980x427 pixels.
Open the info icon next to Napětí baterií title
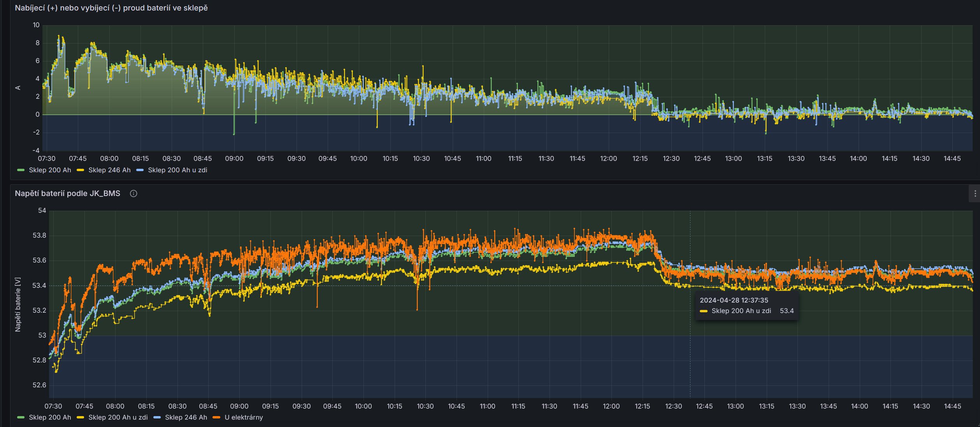133,194
